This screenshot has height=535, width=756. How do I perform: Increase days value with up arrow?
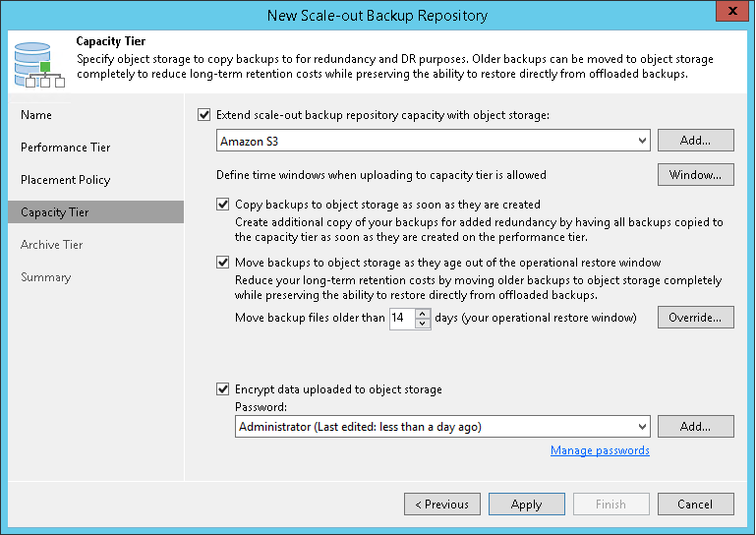[423, 313]
